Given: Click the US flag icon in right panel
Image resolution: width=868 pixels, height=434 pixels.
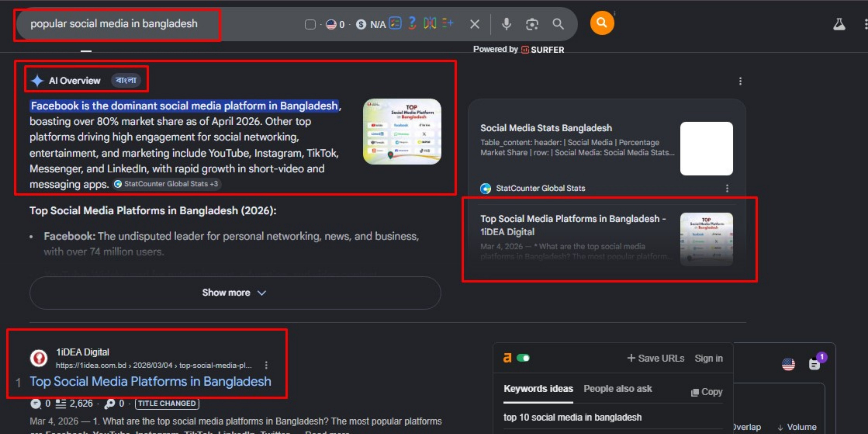Looking at the screenshot, I should coord(788,364).
